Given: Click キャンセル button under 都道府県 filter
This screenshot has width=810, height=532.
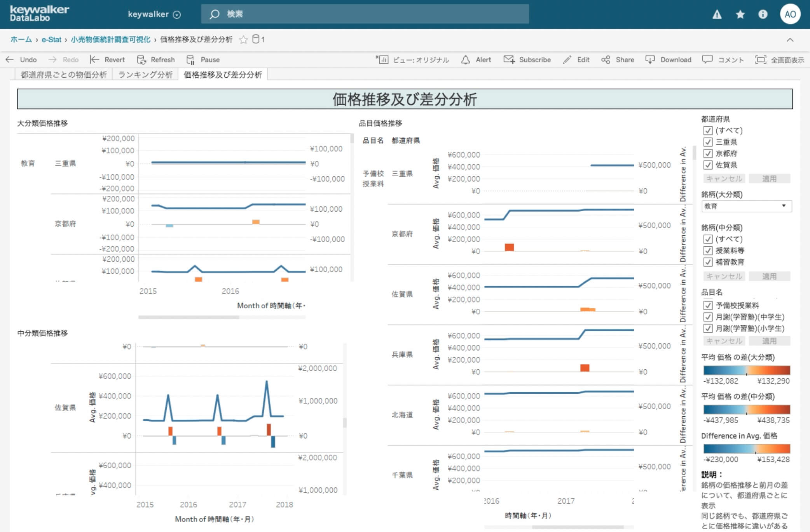Looking at the screenshot, I should click(724, 179).
